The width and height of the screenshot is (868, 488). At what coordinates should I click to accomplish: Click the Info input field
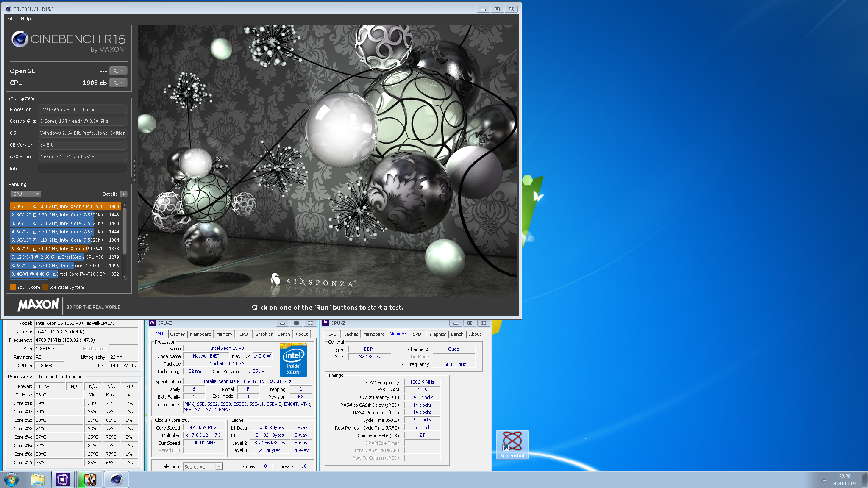[x=83, y=169]
